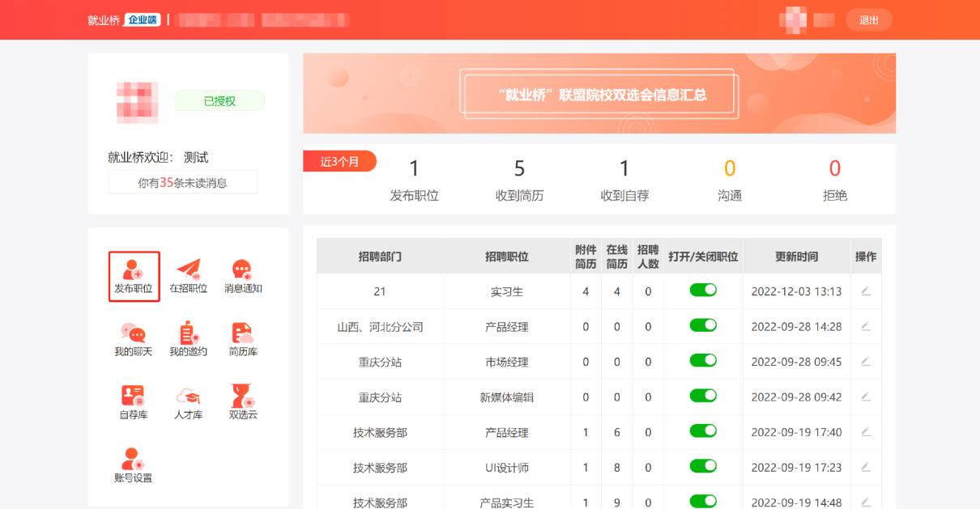The height and width of the screenshot is (509, 980).
Task: Click the 山西、河北分公司 department cell
Action: point(380,327)
